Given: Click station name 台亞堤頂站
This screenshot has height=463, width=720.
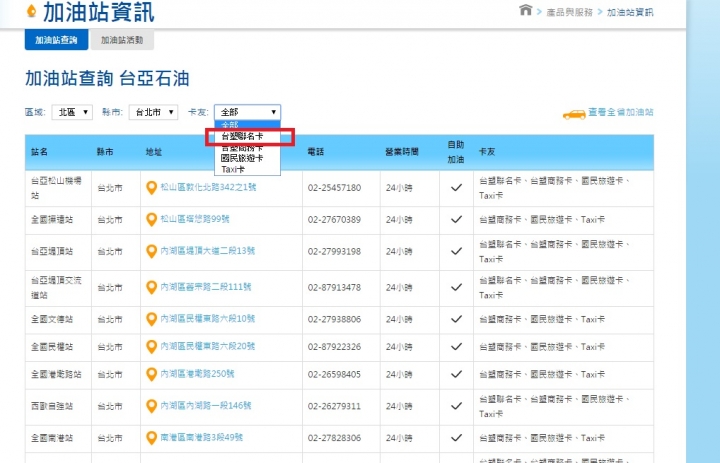Looking at the screenshot, I should coord(52,251).
